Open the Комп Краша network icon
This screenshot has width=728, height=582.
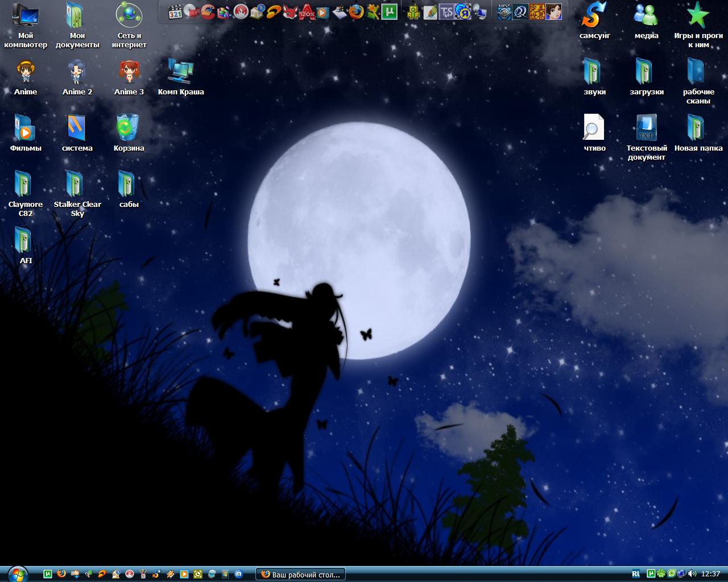point(181,77)
